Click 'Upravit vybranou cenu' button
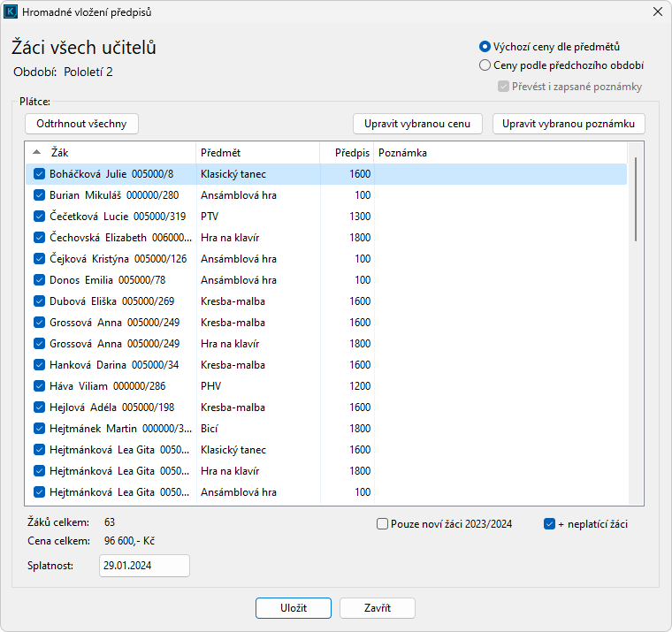The width and height of the screenshot is (672, 632). click(417, 124)
